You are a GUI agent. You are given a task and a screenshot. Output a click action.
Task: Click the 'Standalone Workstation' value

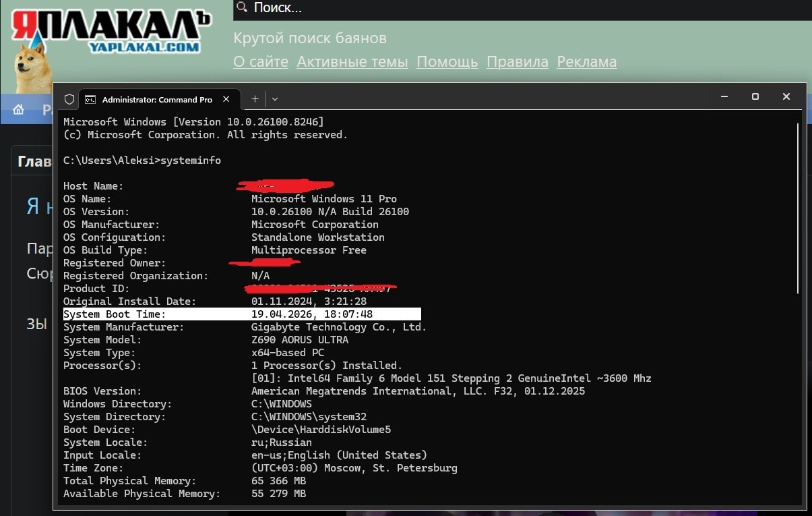pyautogui.click(x=318, y=237)
